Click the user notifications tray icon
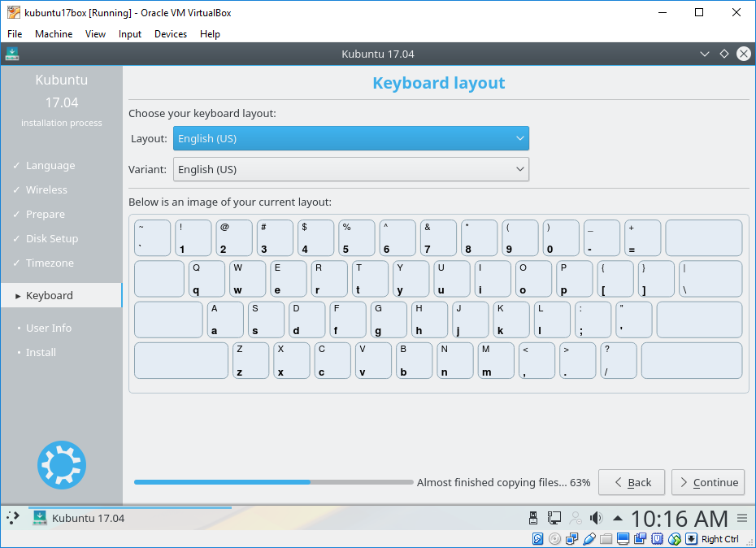Viewport: 756px width, 548px height. (x=576, y=518)
